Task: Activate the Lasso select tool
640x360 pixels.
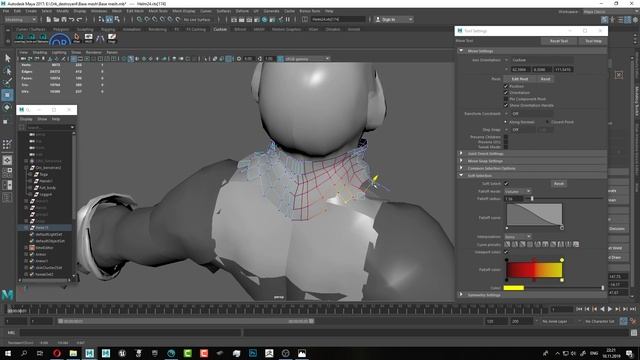Action: [7, 70]
